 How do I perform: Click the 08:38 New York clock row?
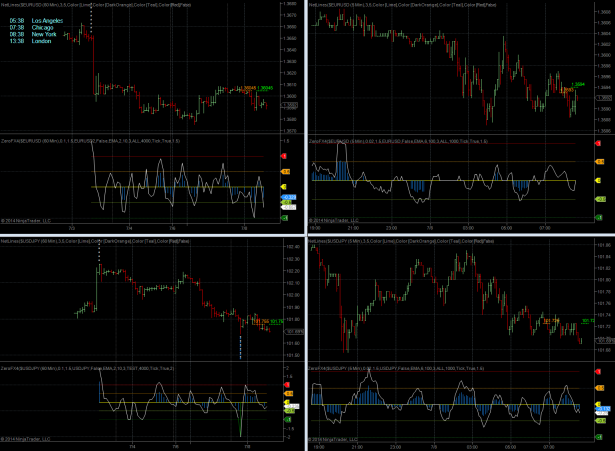(x=33, y=34)
